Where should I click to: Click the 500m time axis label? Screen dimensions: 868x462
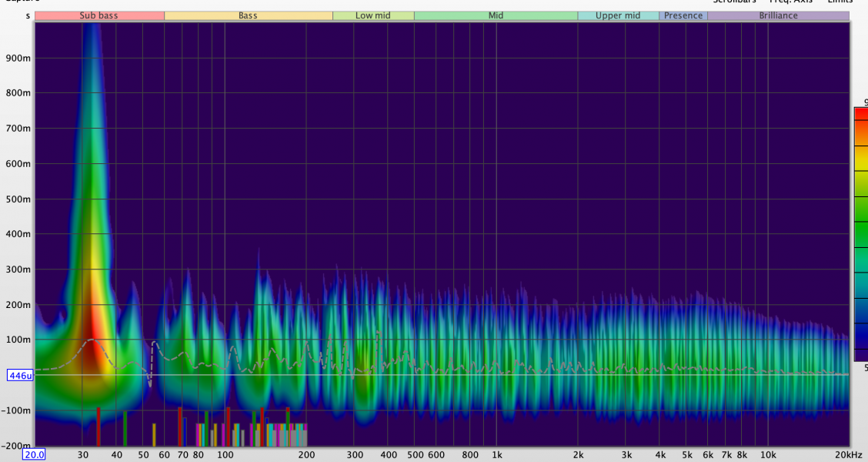point(18,199)
